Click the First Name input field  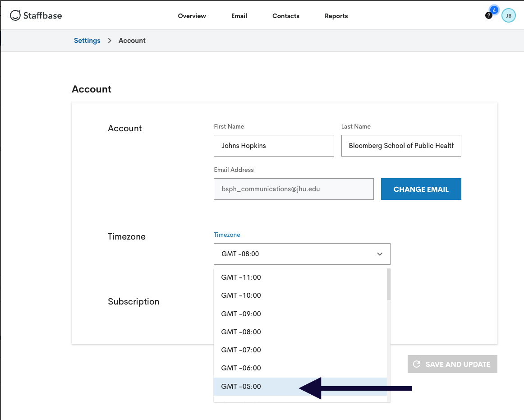274,145
